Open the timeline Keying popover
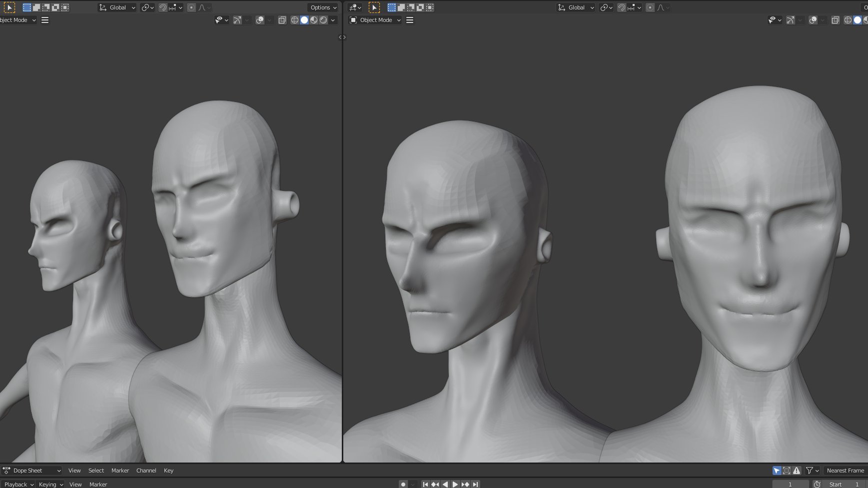Viewport: 868px width, 488px height. point(51,484)
